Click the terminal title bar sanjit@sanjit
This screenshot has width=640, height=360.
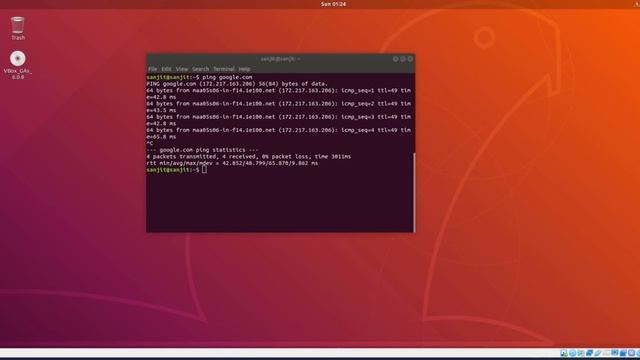pyautogui.click(x=280, y=59)
